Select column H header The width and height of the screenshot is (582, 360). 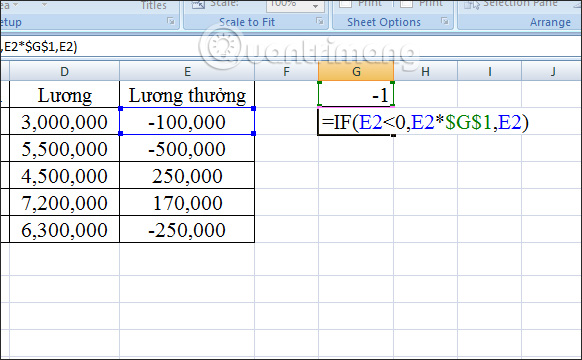pyautogui.click(x=425, y=71)
